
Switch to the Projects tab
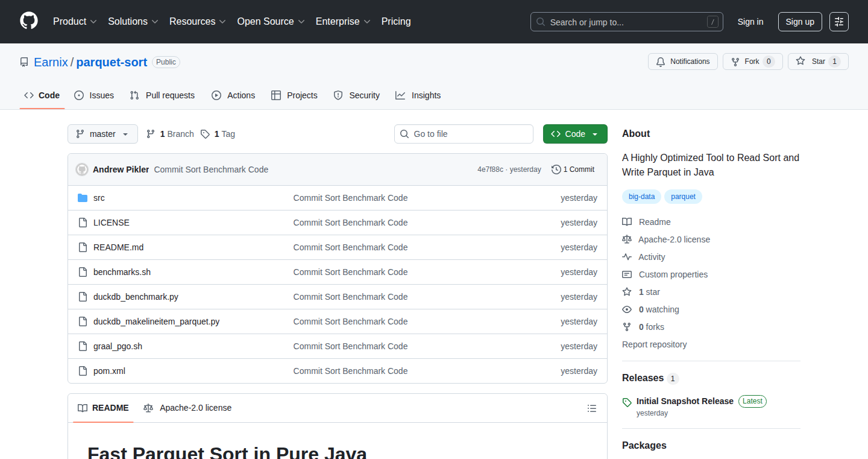[x=294, y=95]
